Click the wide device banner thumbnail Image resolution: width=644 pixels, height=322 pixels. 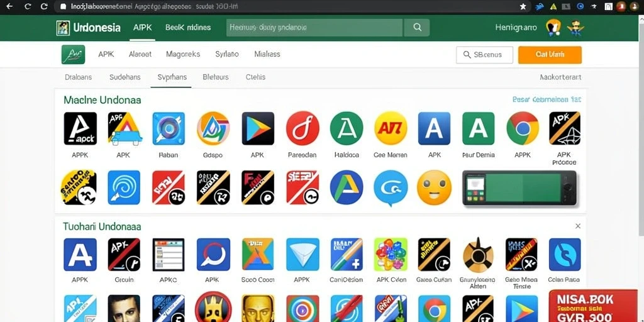pyautogui.click(x=519, y=187)
